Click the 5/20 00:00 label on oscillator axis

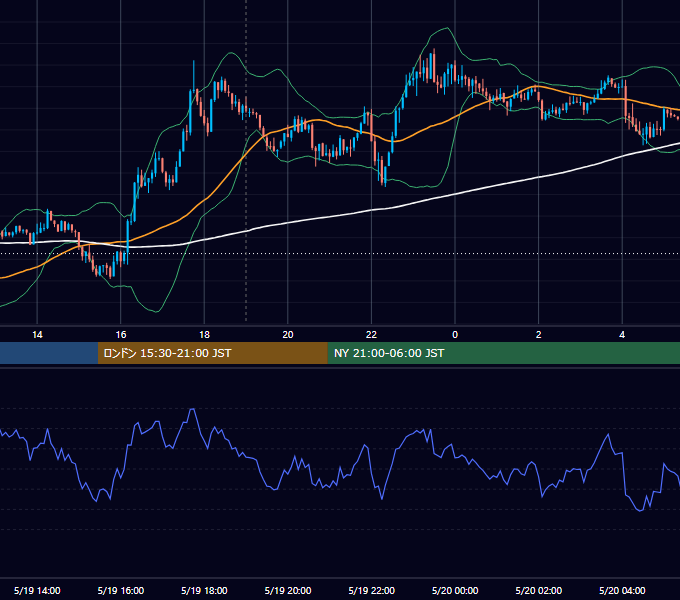tap(455, 590)
